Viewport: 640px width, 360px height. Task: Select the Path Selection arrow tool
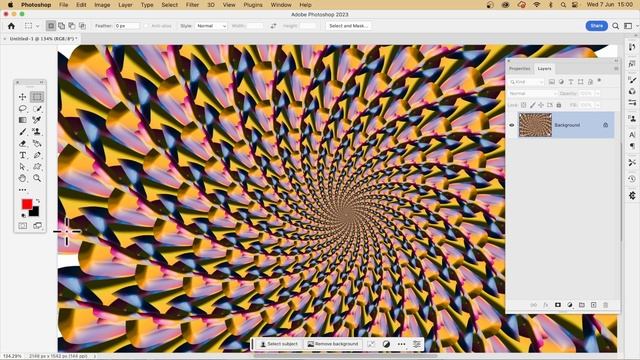tap(22, 167)
